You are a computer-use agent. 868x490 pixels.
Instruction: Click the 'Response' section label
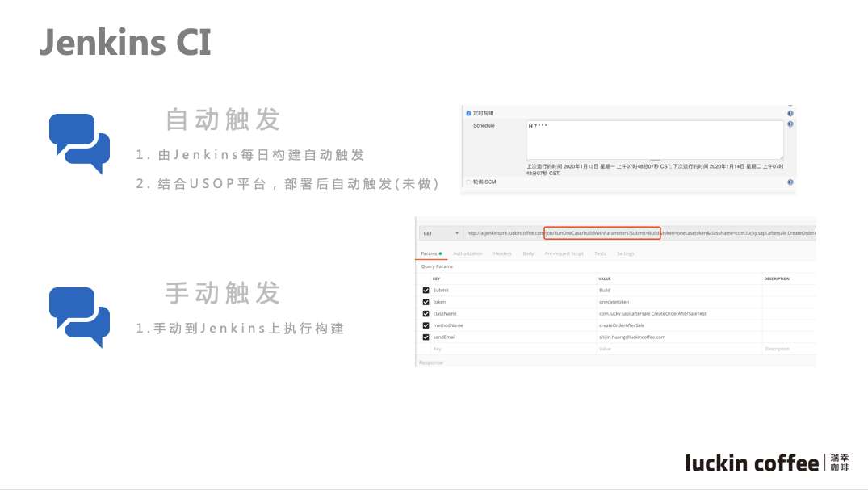coord(430,362)
